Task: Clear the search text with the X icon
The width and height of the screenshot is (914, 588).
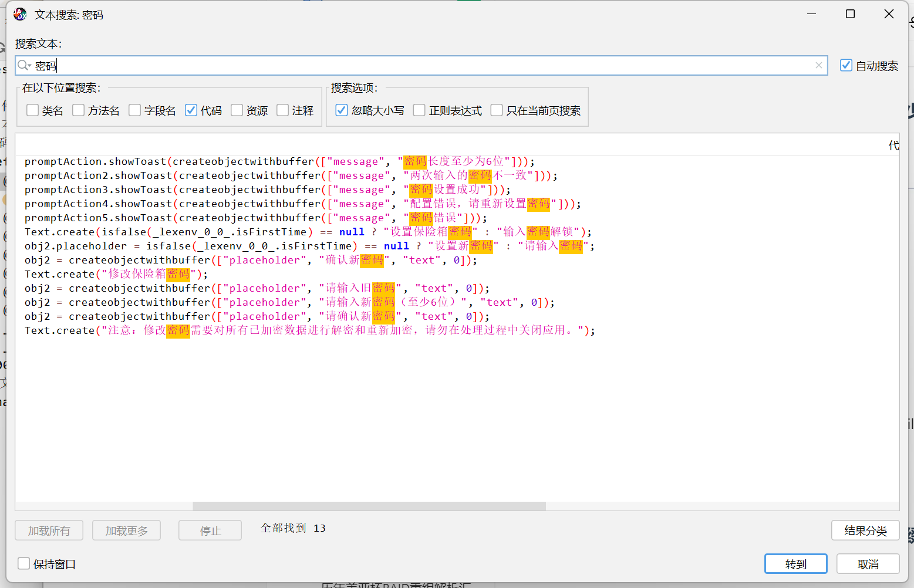Action: click(818, 65)
